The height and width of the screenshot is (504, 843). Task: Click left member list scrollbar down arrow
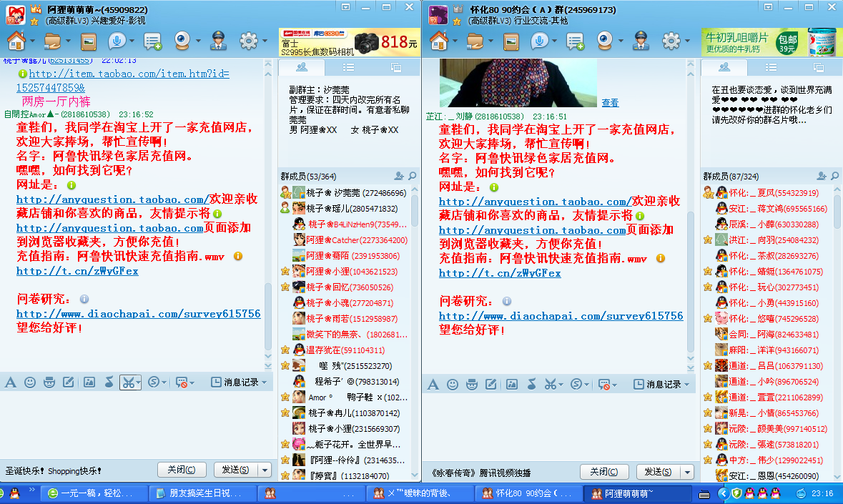(415, 475)
